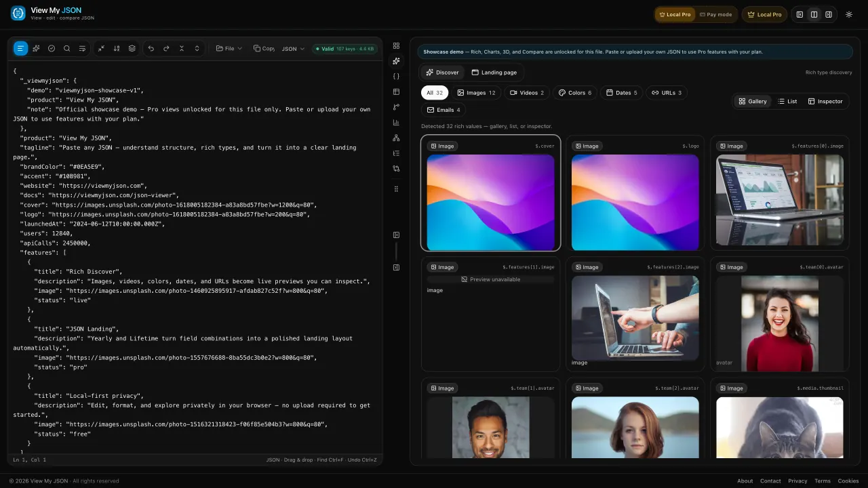Collapse the side rail's right panel icon
This screenshot has width=868, height=488.
tap(396, 267)
